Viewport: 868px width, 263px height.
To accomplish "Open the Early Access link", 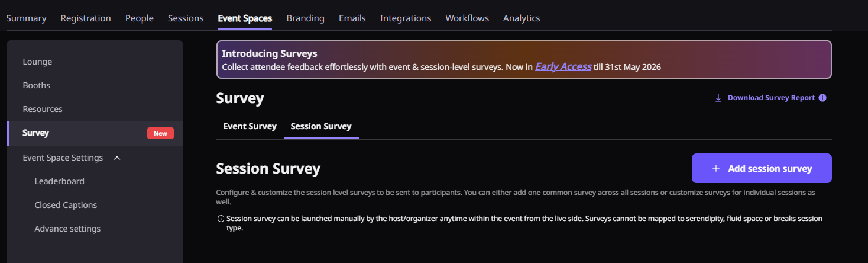I will click(x=563, y=66).
